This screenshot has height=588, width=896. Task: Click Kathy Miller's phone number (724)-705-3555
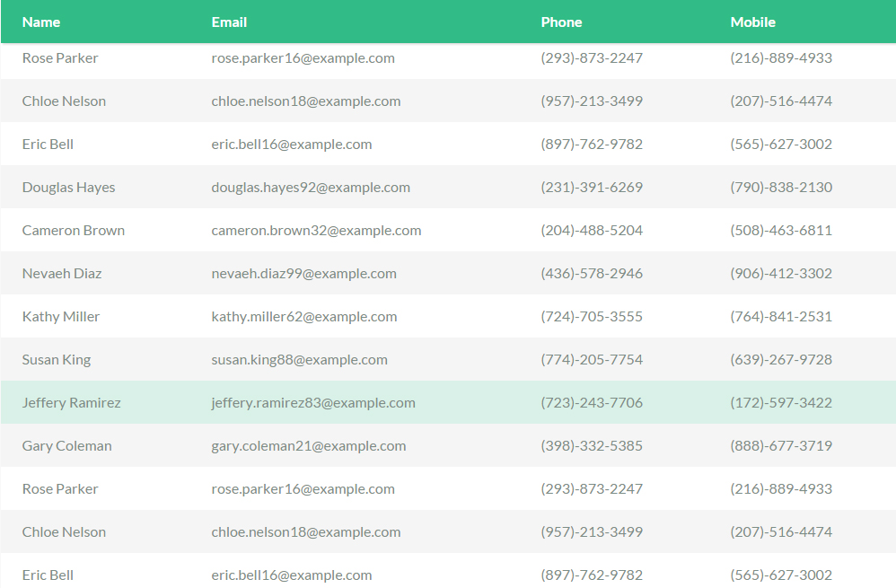[592, 317]
